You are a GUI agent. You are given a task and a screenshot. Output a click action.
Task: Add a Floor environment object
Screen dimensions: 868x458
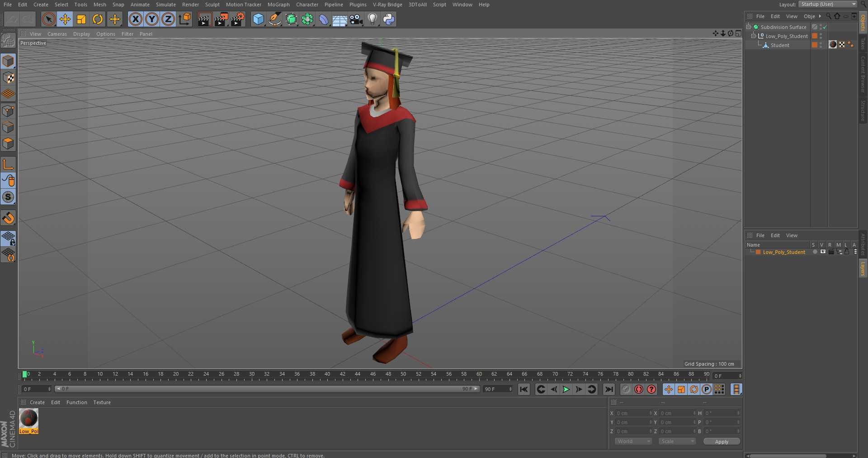[x=340, y=19]
